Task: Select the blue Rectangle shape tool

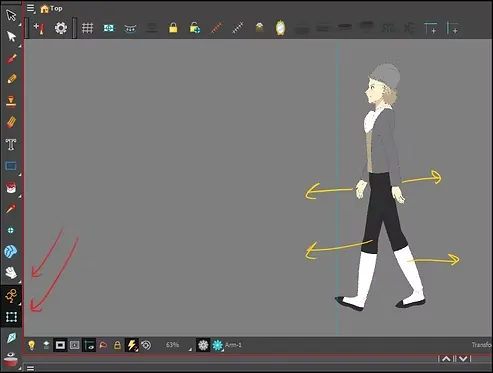Action: click(11, 166)
